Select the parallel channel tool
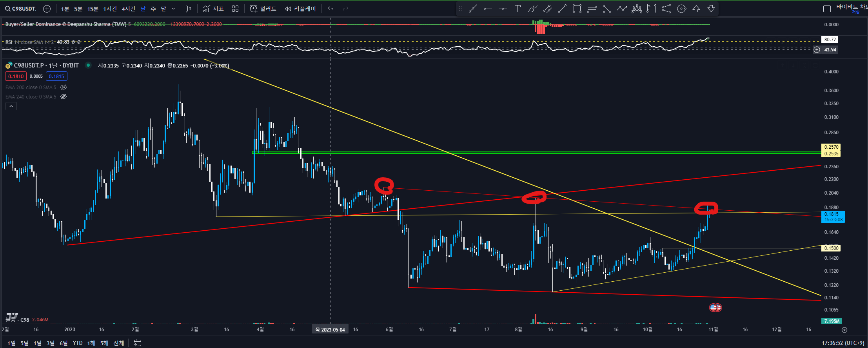868x348 pixels. [x=547, y=9]
